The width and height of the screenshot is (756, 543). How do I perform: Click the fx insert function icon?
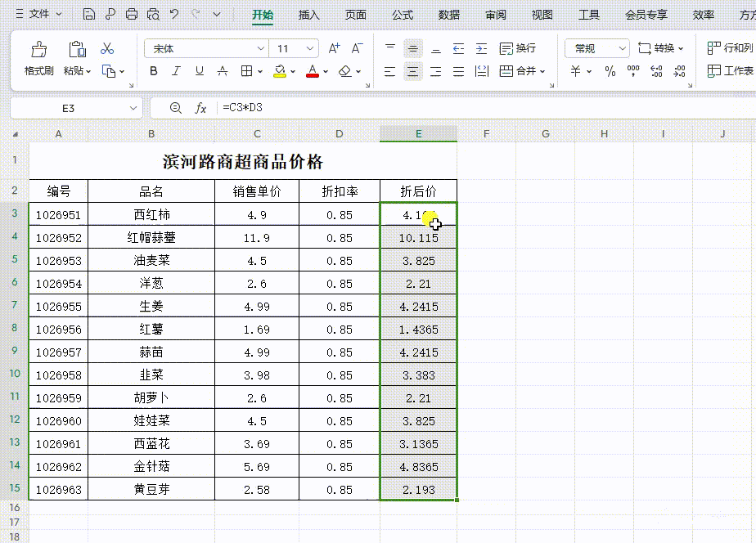[x=200, y=108]
